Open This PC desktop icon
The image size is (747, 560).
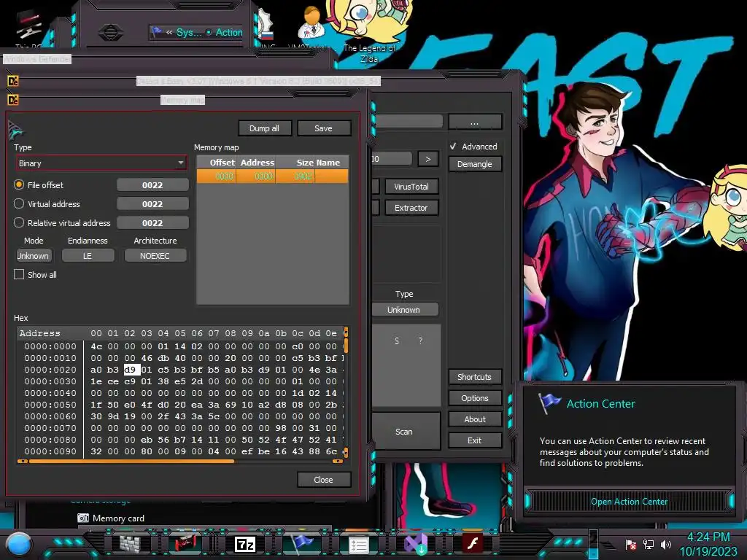coord(28,28)
